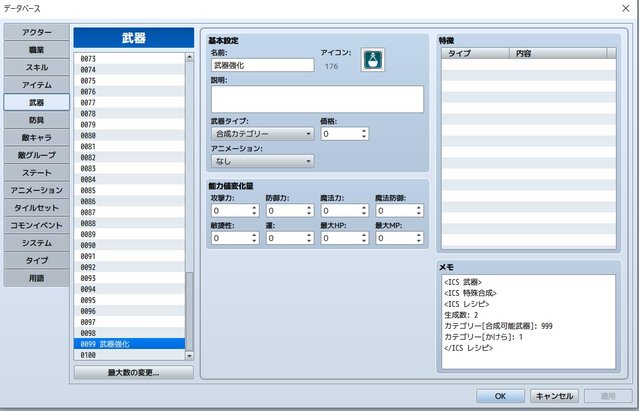Switch to the 敵キャラ tab
Viewport: 639px width, 411px height.
point(37,137)
